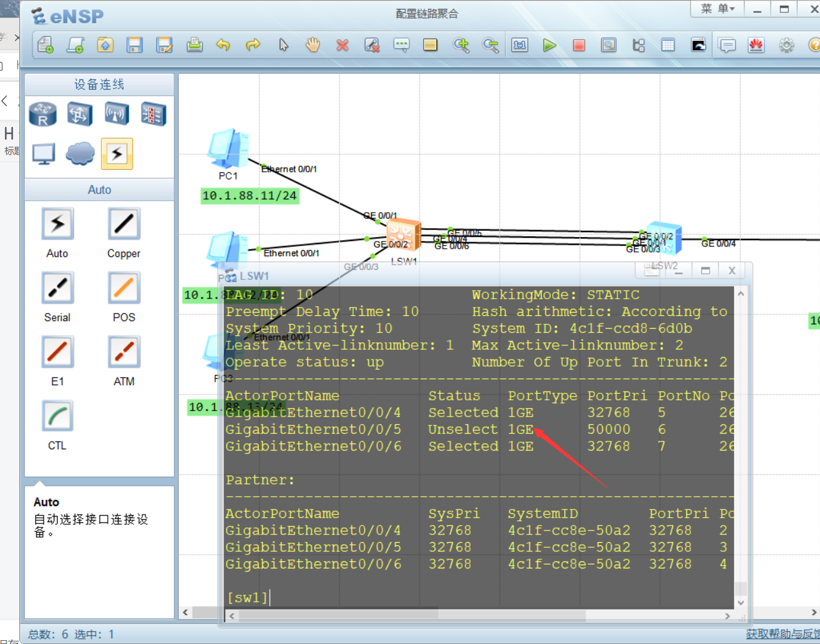Select the PC terminal category icon
The width and height of the screenshot is (820, 644).
pyautogui.click(x=44, y=154)
